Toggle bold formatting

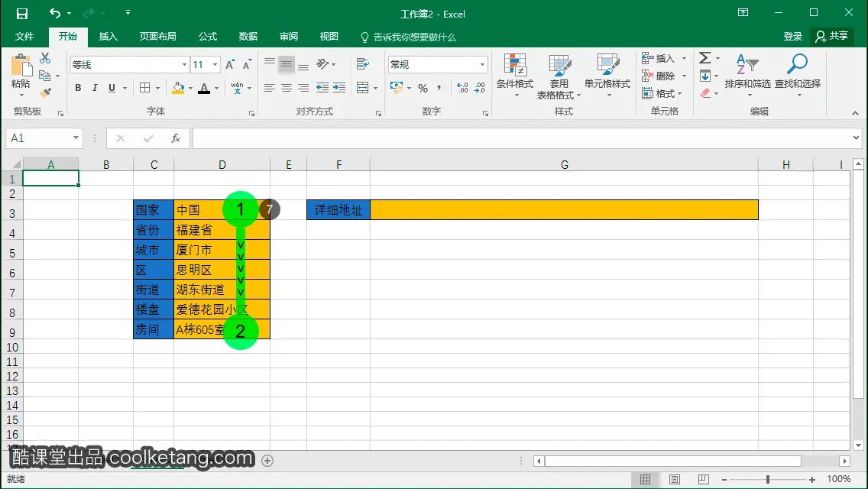click(78, 88)
